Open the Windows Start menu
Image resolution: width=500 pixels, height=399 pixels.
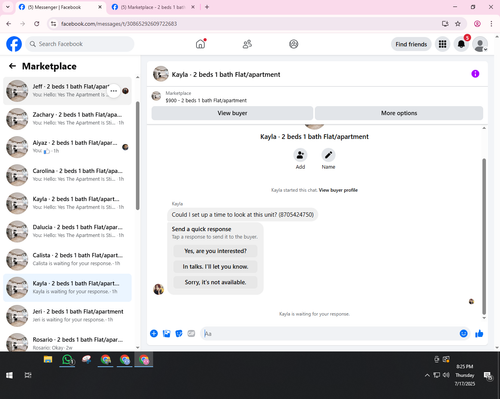(x=9, y=375)
